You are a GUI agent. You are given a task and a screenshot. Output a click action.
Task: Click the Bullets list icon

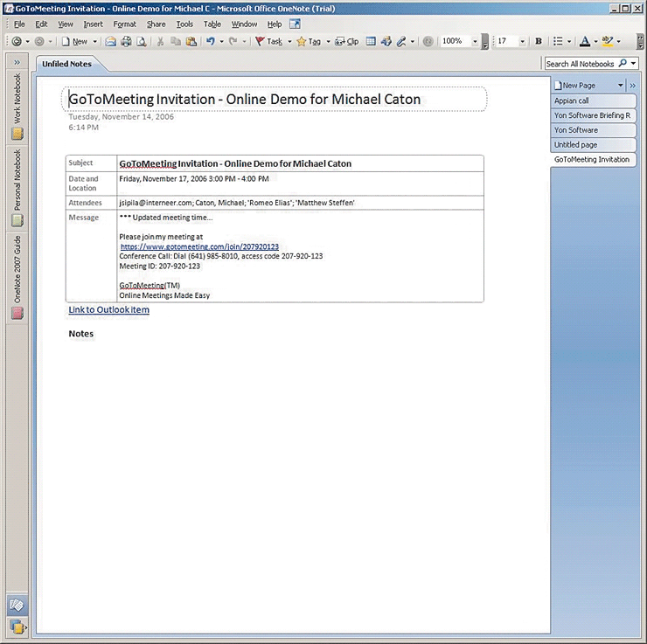pyautogui.click(x=558, y=41)
